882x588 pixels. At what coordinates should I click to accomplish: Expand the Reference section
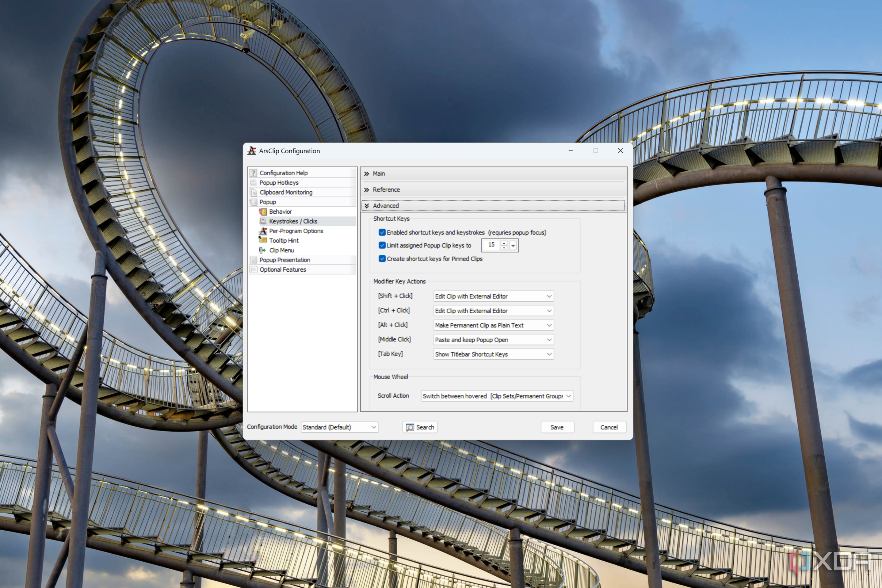pyautogui.click(x=494, y=190)
